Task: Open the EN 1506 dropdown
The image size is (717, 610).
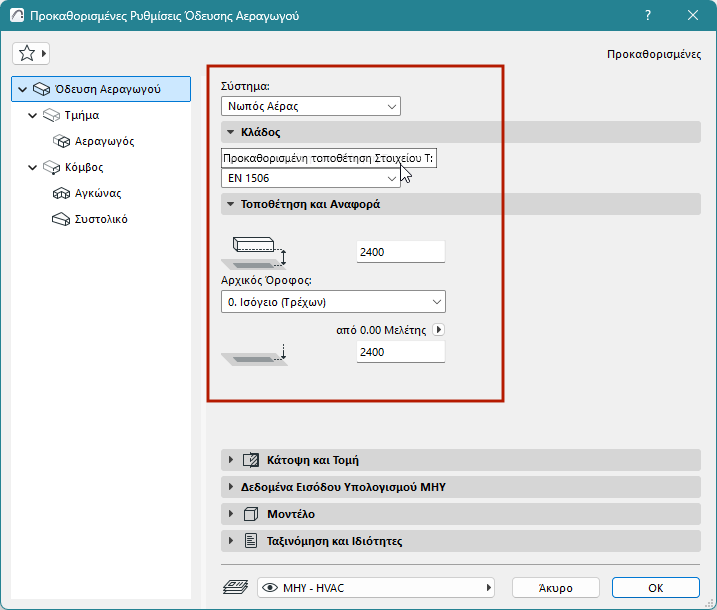Action: click(x=311, y=178)
